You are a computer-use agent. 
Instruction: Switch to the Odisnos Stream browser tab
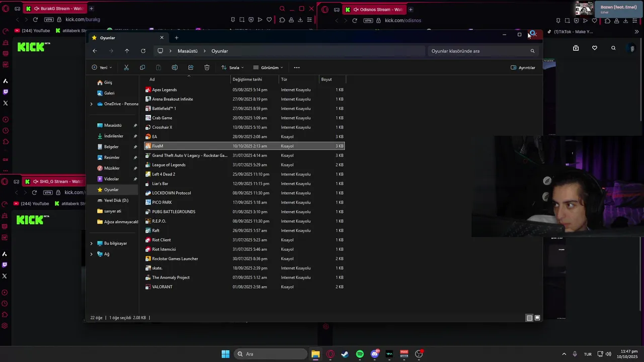[375, 10]
